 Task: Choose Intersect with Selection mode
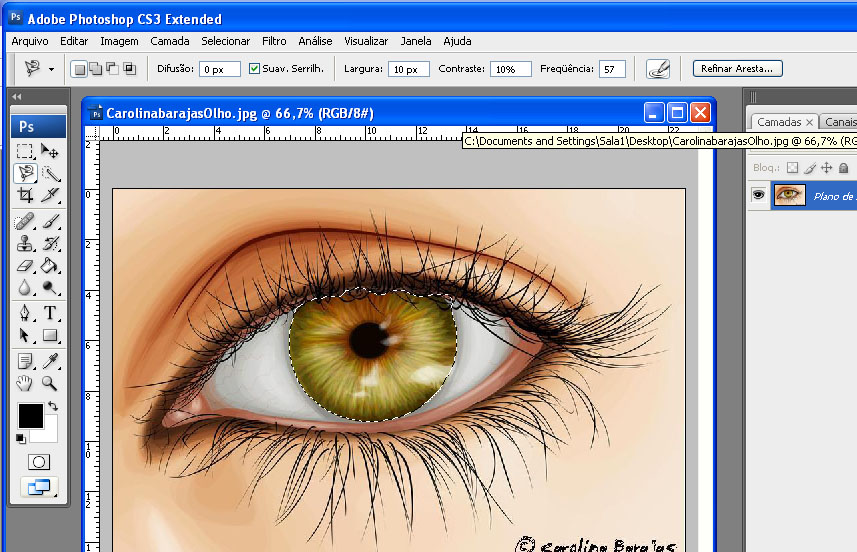pos(130,69)
